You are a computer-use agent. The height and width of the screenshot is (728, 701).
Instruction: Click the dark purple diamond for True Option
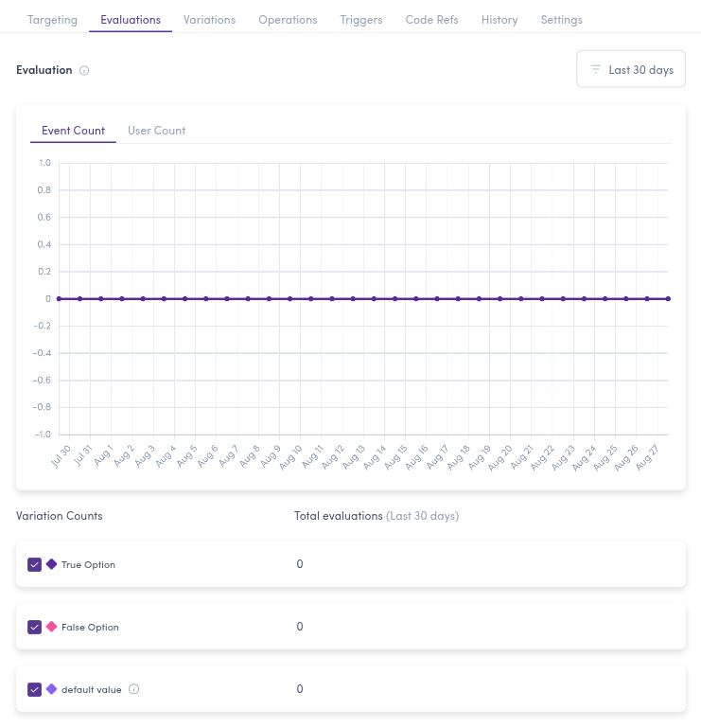[51, 564]
